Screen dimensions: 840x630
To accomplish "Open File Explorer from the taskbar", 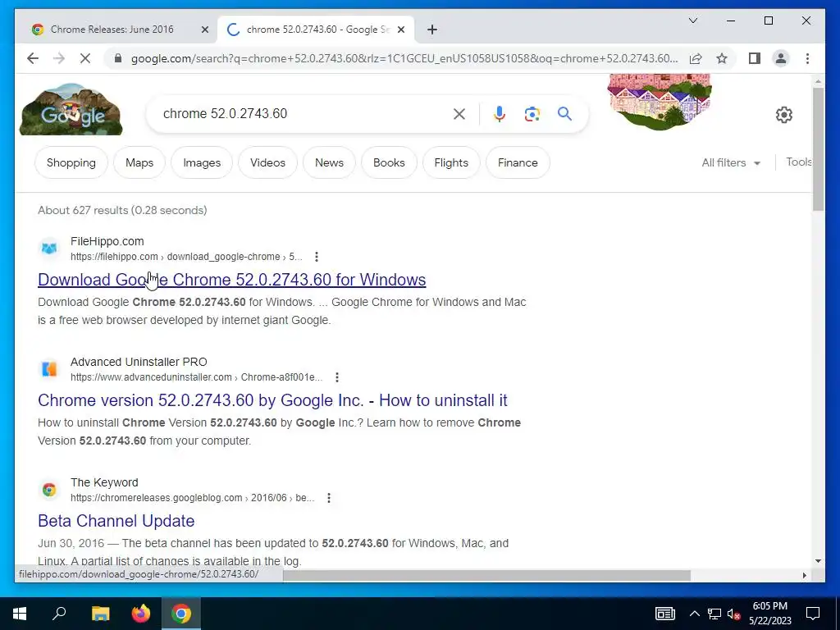I will click(x=100, y=614).
